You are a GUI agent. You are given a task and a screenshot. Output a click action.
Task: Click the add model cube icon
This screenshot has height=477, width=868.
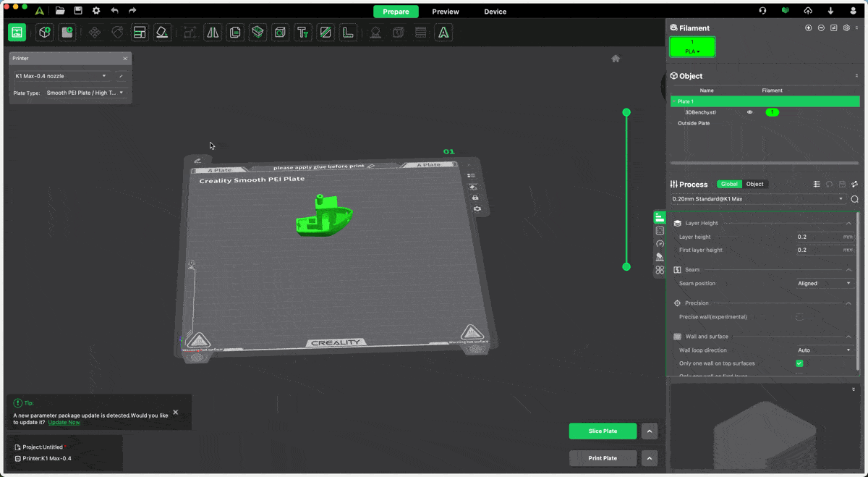(45, 33)
